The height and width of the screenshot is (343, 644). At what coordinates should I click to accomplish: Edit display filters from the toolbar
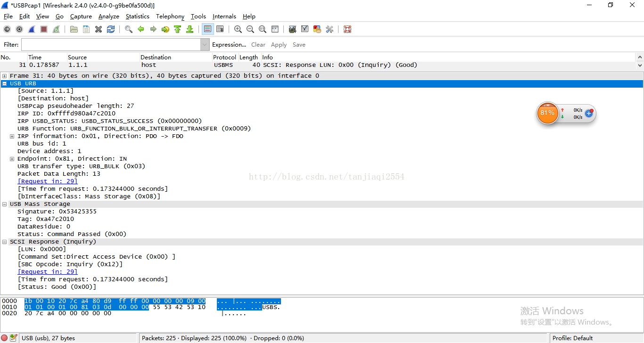tap(305, 29)
